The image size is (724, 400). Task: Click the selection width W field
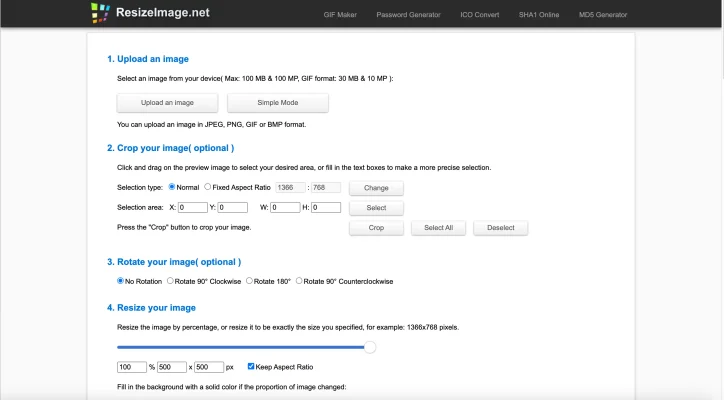coord(284,208)
